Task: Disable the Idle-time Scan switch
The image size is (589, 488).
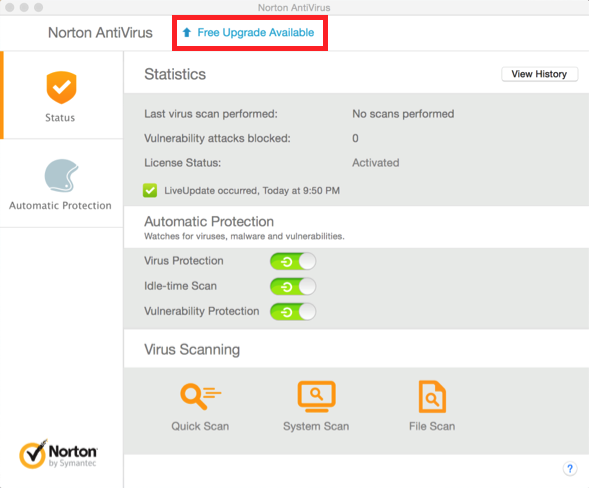Action: point(293,287)
